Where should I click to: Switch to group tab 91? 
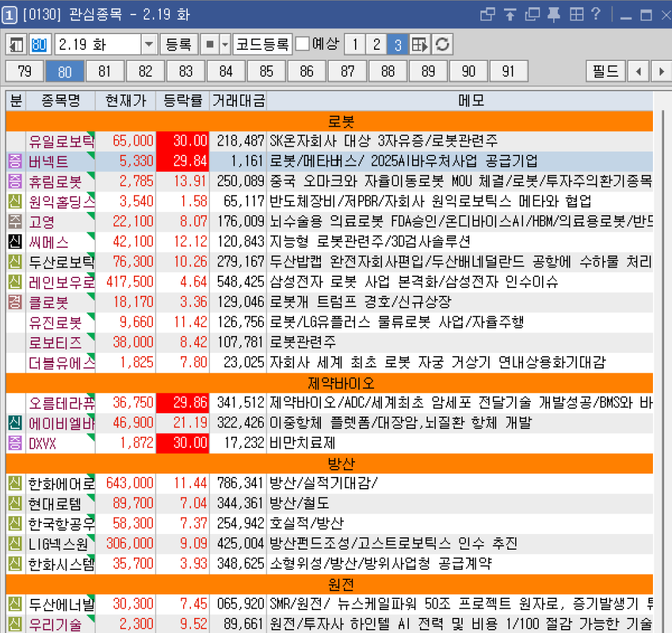point(509,71)
